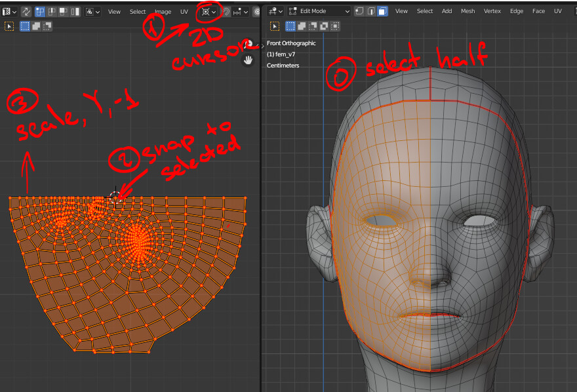Open the Face menu
Screen dimensions: 577x392
[x=538, y=11]
